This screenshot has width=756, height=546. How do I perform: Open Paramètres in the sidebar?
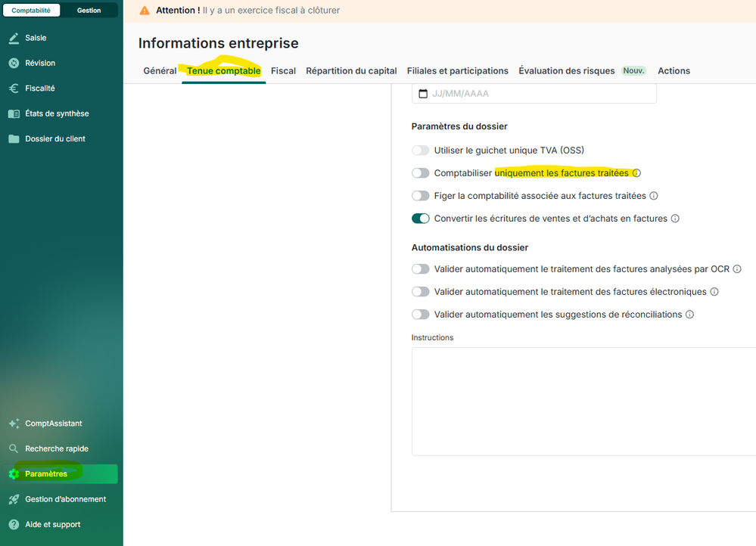(46, 474)
